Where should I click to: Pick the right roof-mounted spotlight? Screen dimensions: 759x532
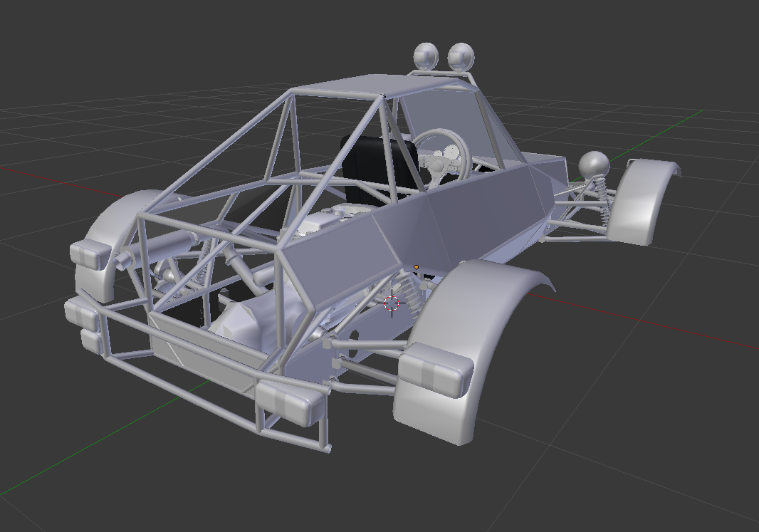pyautogui.click(x=461, y=57)
